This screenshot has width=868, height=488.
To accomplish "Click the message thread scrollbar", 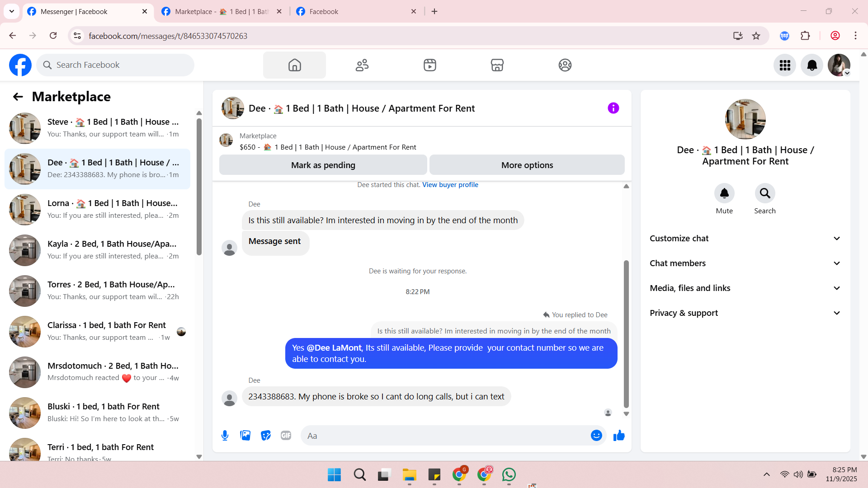I will coord(626,334).
